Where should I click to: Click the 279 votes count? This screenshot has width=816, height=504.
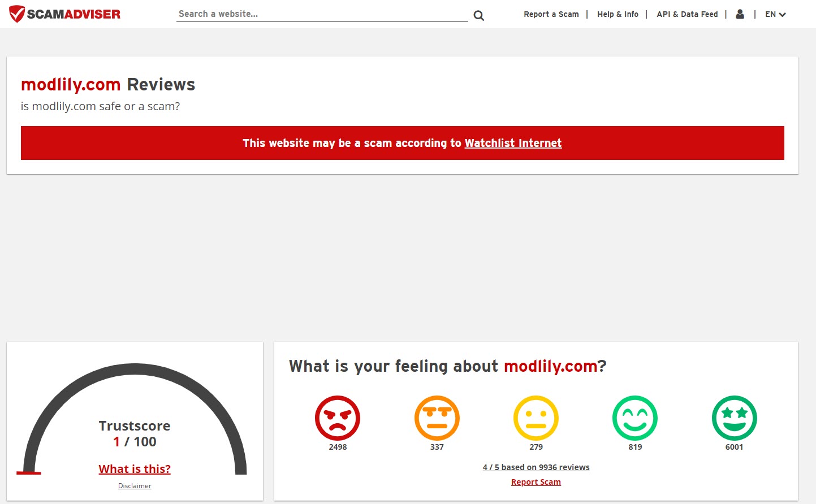(x=536, y=447)
